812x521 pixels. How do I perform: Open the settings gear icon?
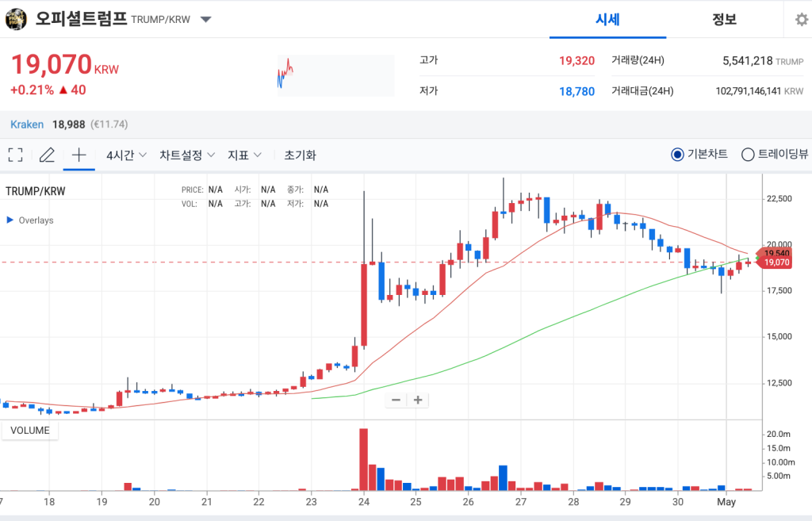[x=802, y=20]
